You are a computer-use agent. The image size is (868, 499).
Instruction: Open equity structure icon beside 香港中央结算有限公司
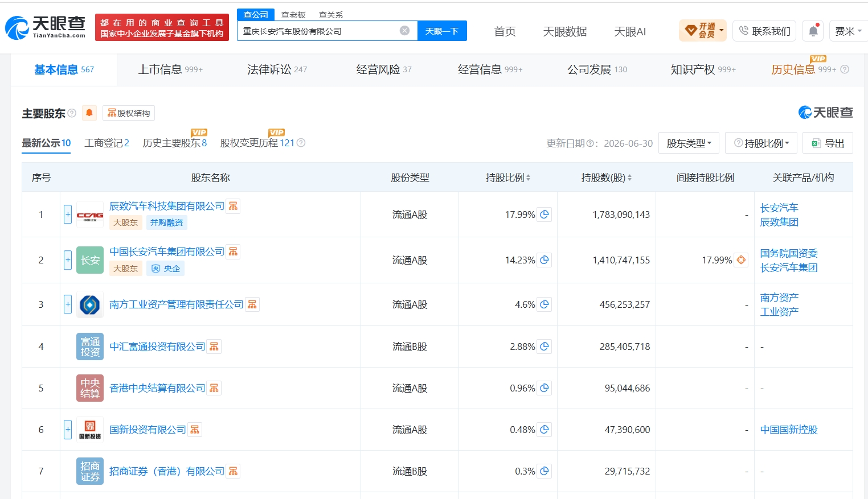click(x=214, y=388)
